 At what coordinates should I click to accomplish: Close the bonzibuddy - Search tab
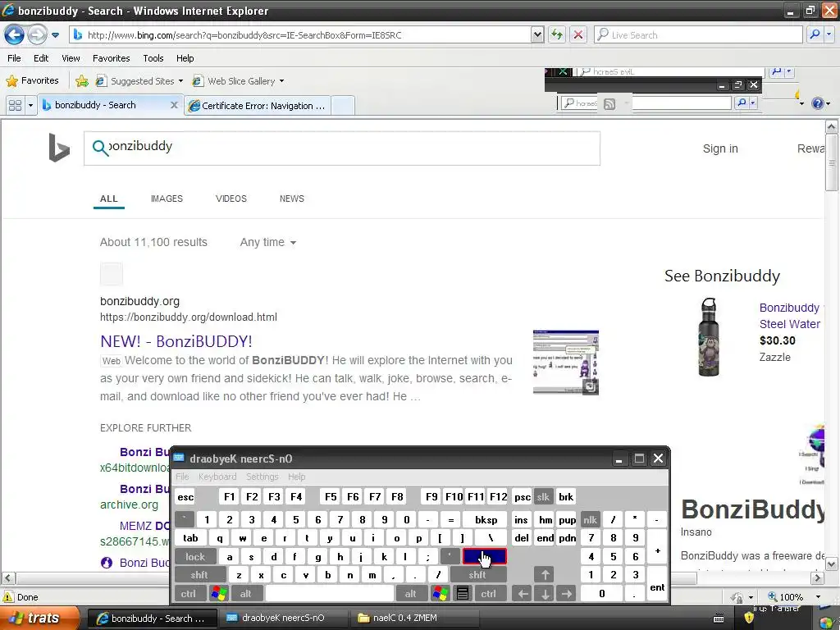pos(174,105)
